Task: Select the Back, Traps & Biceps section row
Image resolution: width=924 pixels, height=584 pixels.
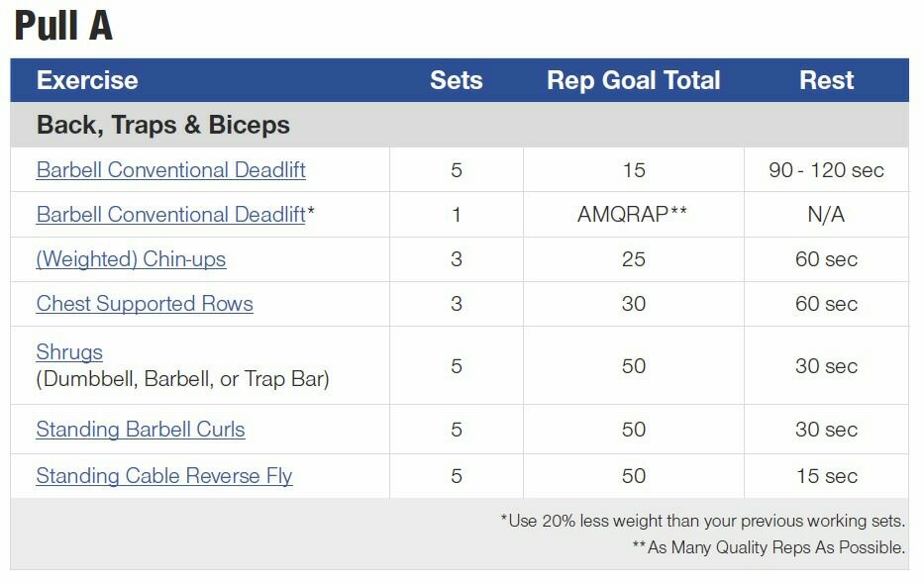Action: 460,125
